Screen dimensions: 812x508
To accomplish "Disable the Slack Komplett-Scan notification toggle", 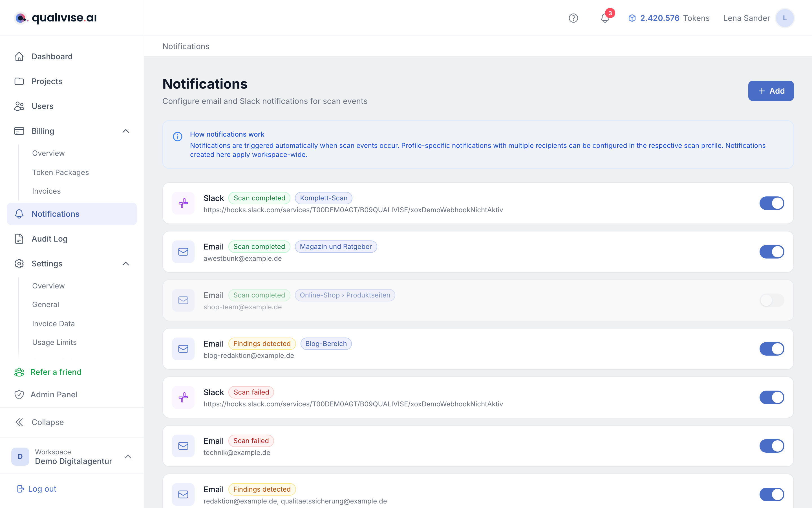I will pos(772,203).
